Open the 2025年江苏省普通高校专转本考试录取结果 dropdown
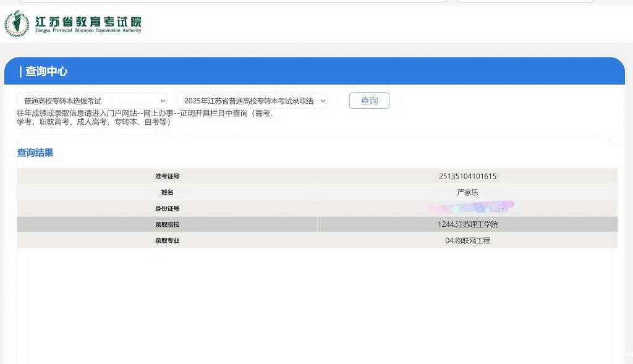Image resolution: width=633 pixels, height=364 pixels. [252, 101]
